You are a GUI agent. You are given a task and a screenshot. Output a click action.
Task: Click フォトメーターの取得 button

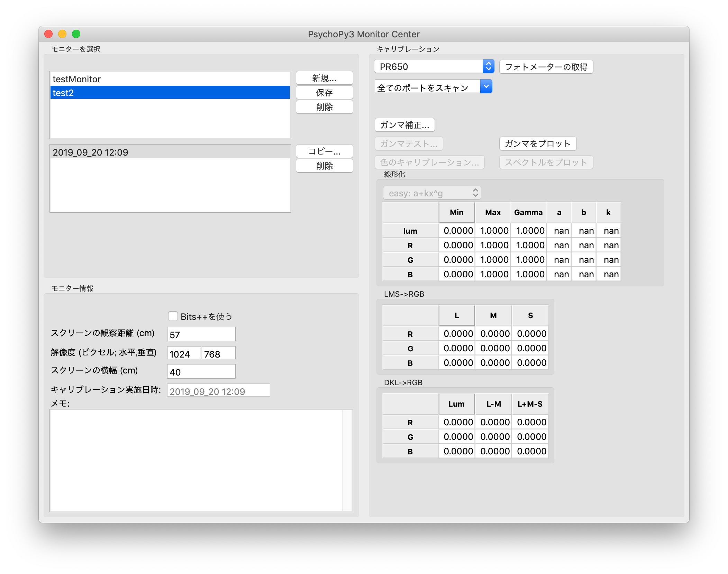coord(546,67)
